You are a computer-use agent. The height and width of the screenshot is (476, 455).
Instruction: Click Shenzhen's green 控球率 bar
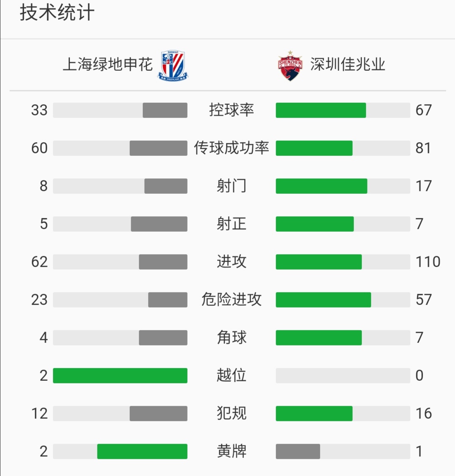coord(321,110)
